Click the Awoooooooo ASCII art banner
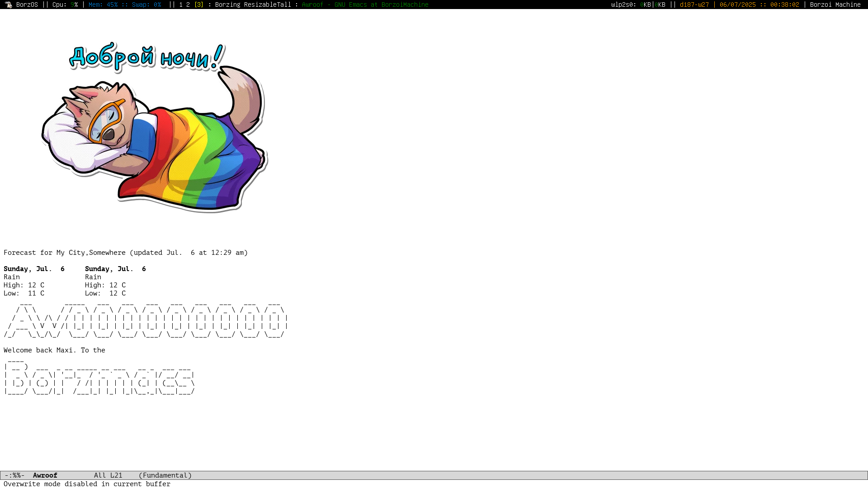This screenshot has width=868, height=488. point(146,319)
